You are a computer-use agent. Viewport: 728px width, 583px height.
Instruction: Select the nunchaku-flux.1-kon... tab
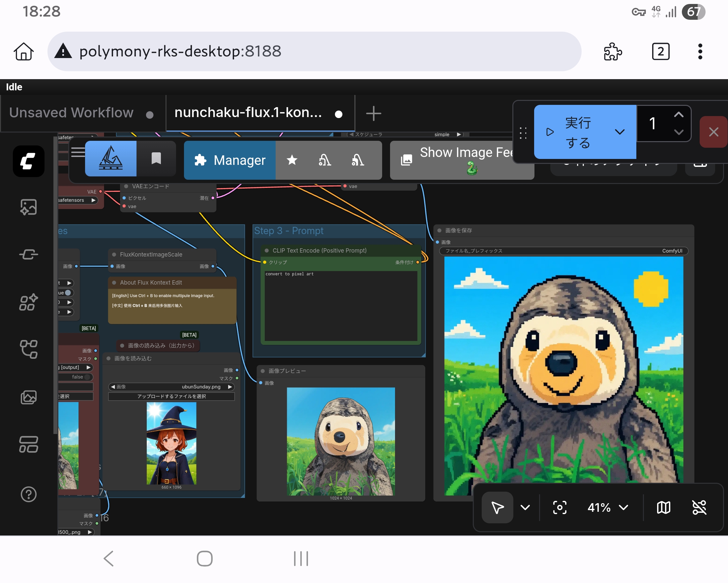point(248,113)
